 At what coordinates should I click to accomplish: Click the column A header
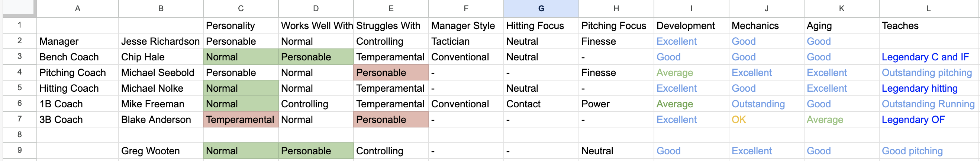pyautogui.click(x=78, y=9)
